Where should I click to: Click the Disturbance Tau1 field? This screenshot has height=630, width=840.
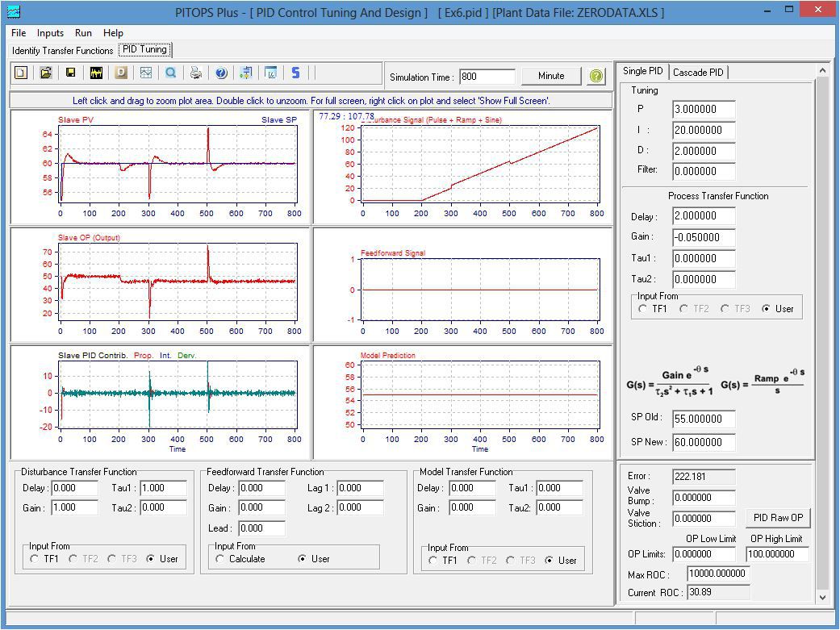163,488
